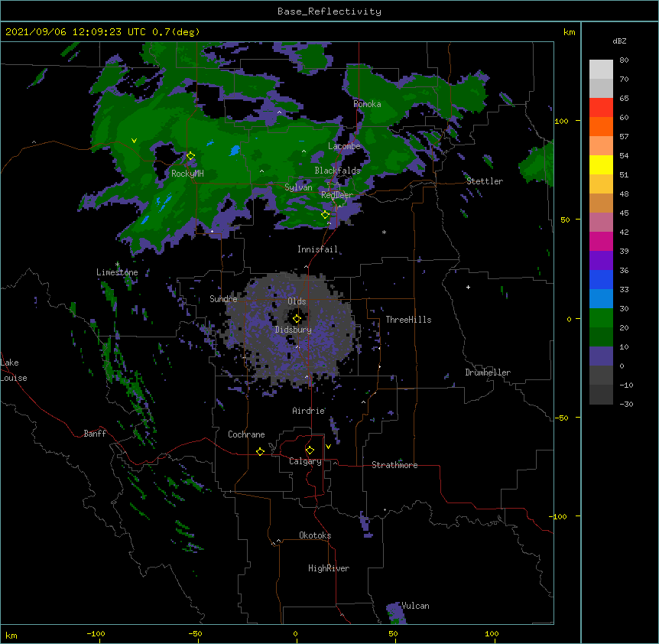Click the yellow 51-54 dBZ legend swatch
Screen dimensions: 659x644
pyautogui.click(x=601, y=164)
